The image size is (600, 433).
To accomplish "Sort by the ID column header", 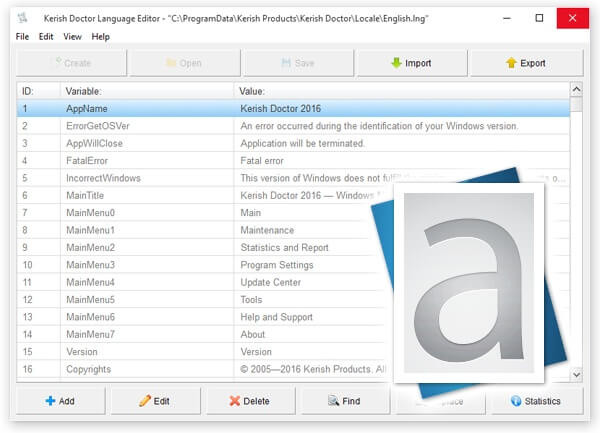I will tap(38, 91).
